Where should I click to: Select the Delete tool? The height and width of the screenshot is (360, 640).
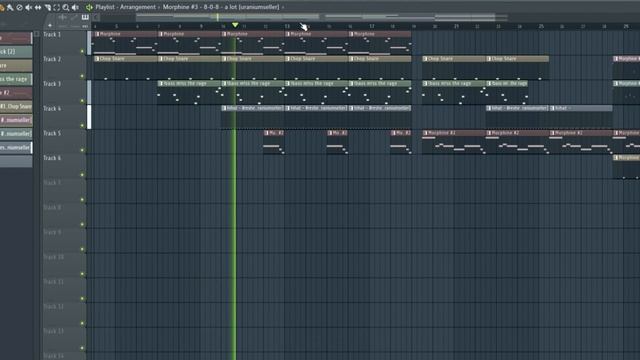19,7
